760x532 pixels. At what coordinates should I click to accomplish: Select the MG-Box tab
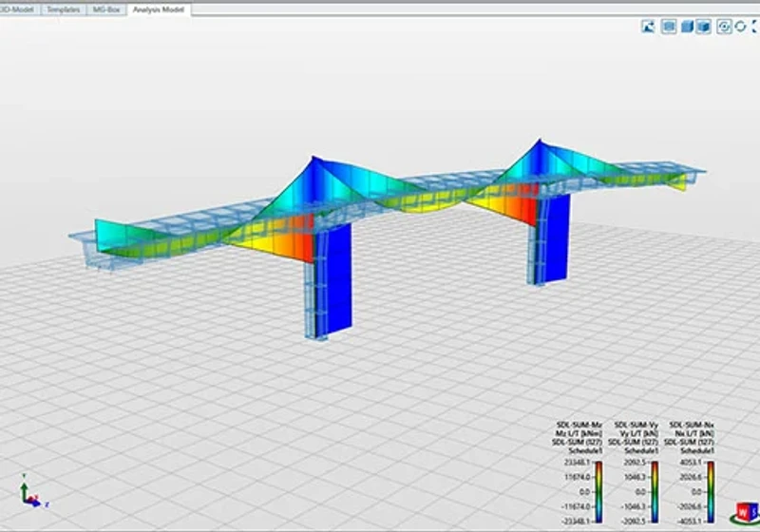[106, 9]
